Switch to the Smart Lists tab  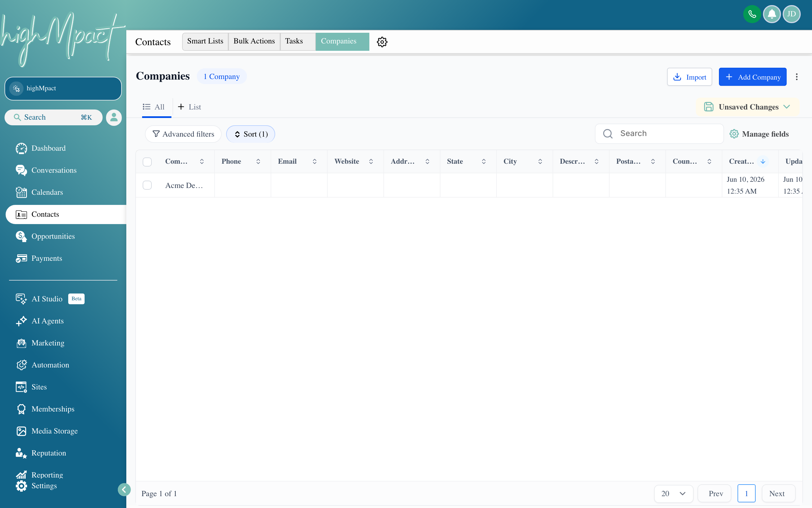coord(205,41)
